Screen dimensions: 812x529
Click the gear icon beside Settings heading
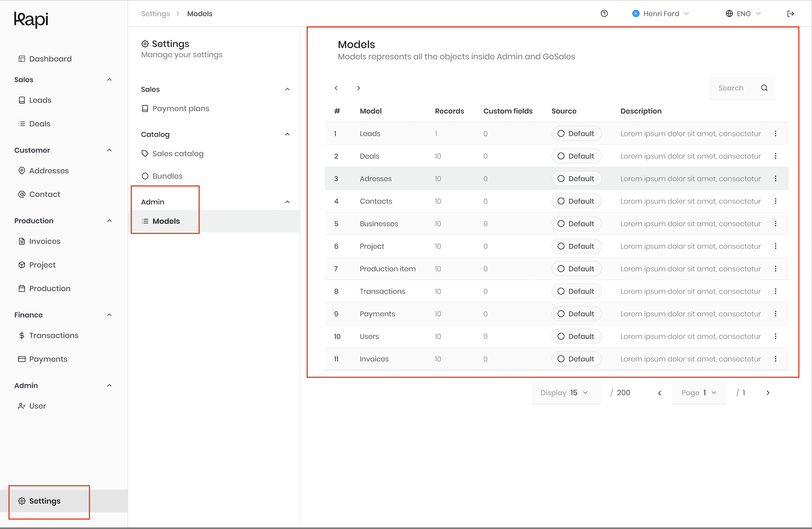click(x=145, y=44)
